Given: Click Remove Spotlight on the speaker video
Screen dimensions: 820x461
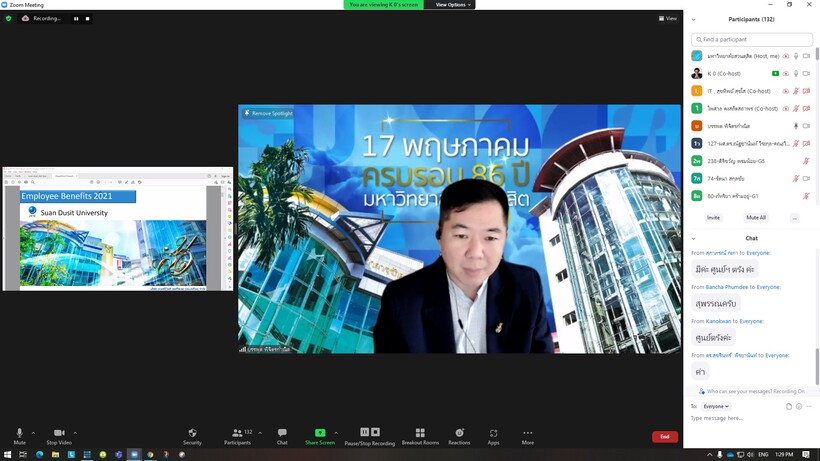Looking at the screenshot, I should pos(268,113).
